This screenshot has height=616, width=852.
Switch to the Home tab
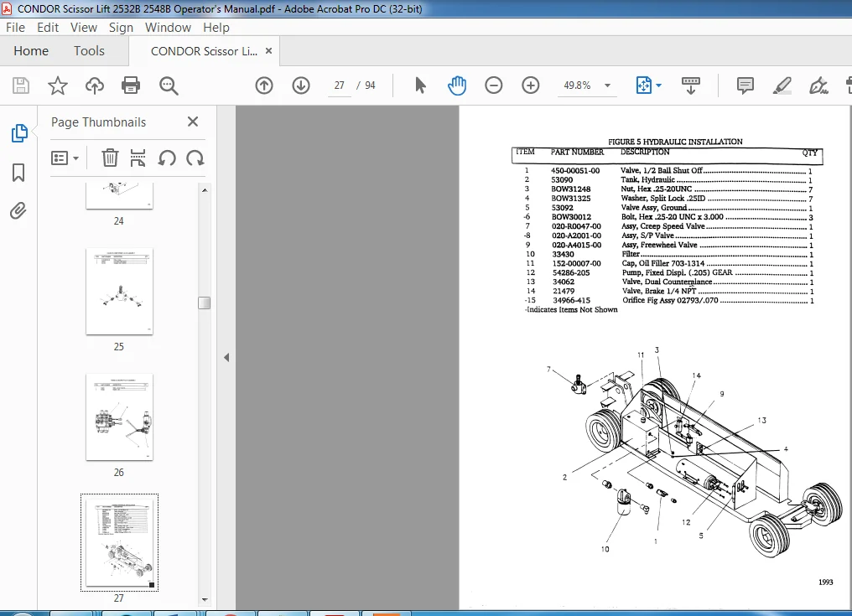(x=31, y=51)
